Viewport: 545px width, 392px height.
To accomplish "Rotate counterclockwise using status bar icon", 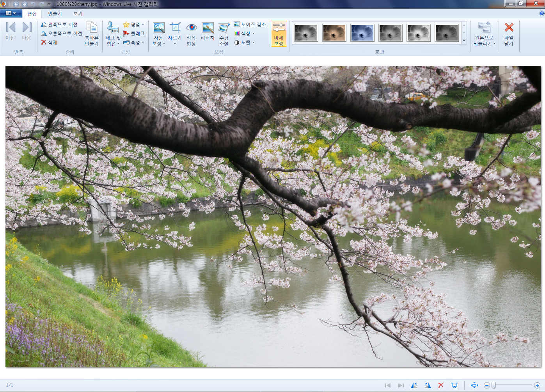I will point(414,385).
